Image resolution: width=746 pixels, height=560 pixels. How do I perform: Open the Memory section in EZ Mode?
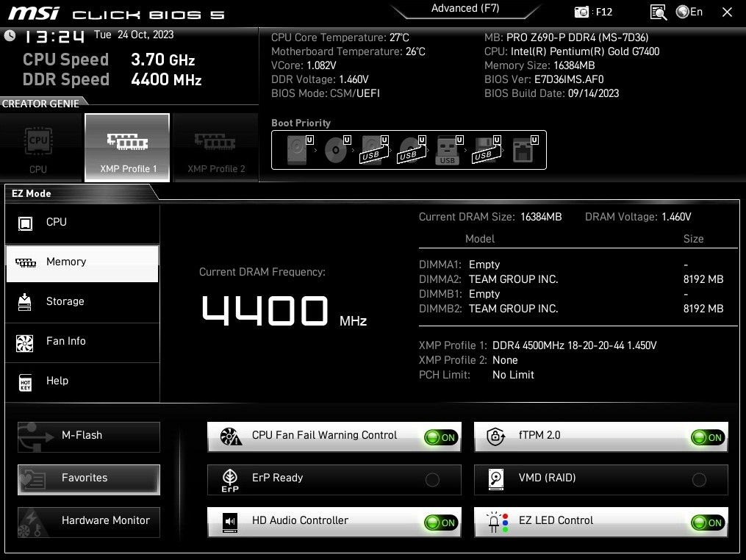coord(82,264)
